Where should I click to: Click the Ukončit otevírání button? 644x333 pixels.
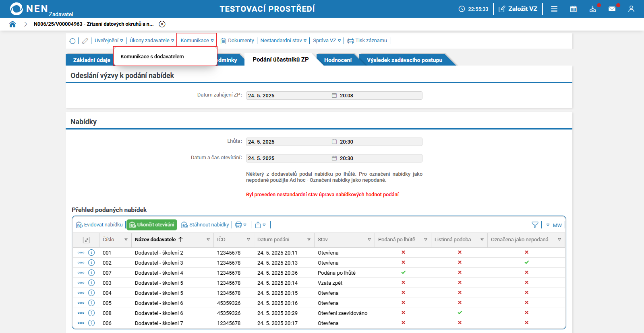point(152,225)
